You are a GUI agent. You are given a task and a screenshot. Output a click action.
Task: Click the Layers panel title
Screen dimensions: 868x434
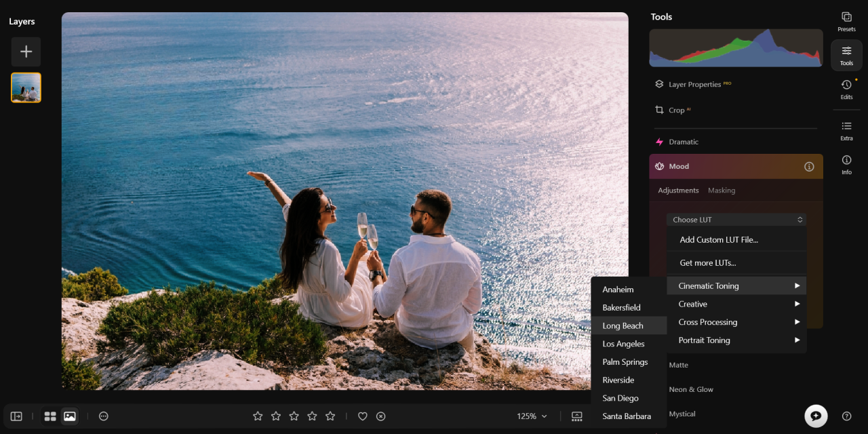22,22
